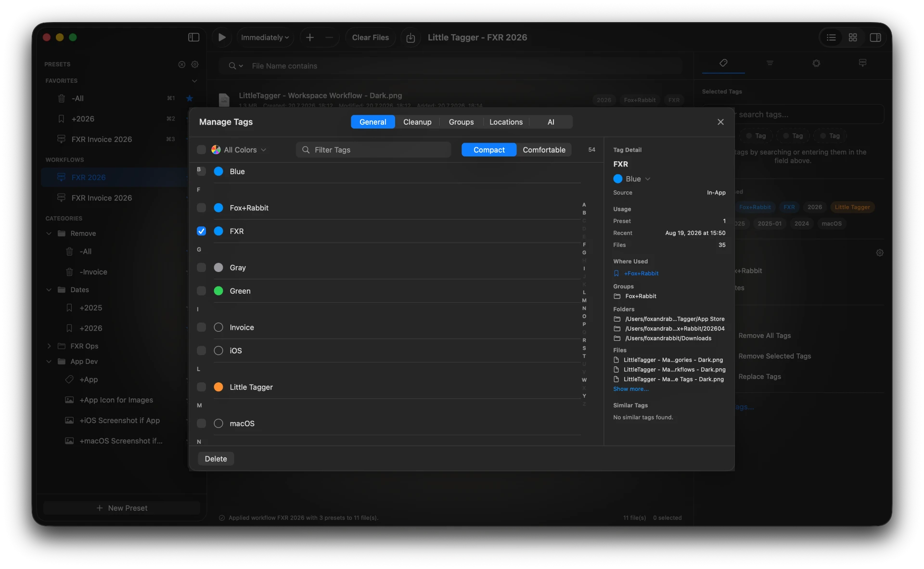Click the green color swatch for Green tag
924x569 pixels.
pyautogui.click(x=218, y=291)
